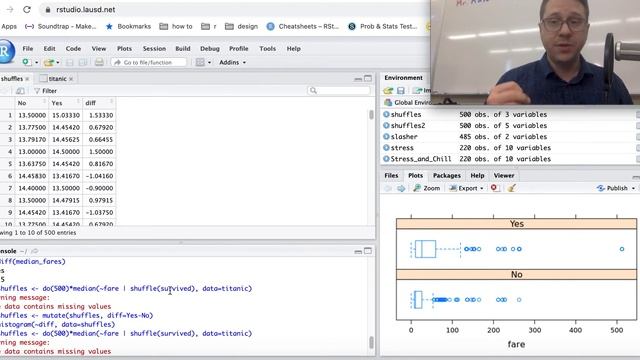This screenshot has width=640, height=360.
Task: Click the plot Zoom button
Action: (x=427, y=188)
